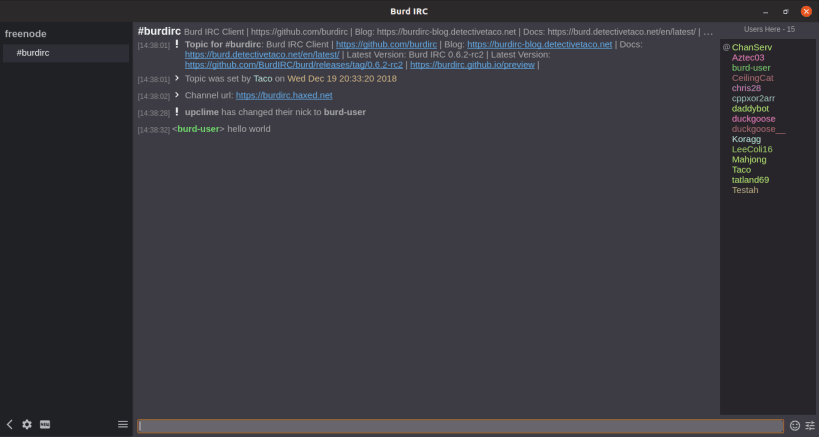Expand the truncated topic ellipsis in header
Image resolution: width=819 pixels, height=437 pixels.
point(708,32)
